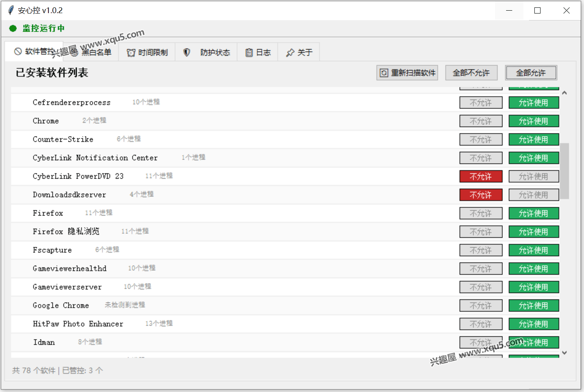Allow Cefrendererprocess with 允许使用

pos(534,103)
